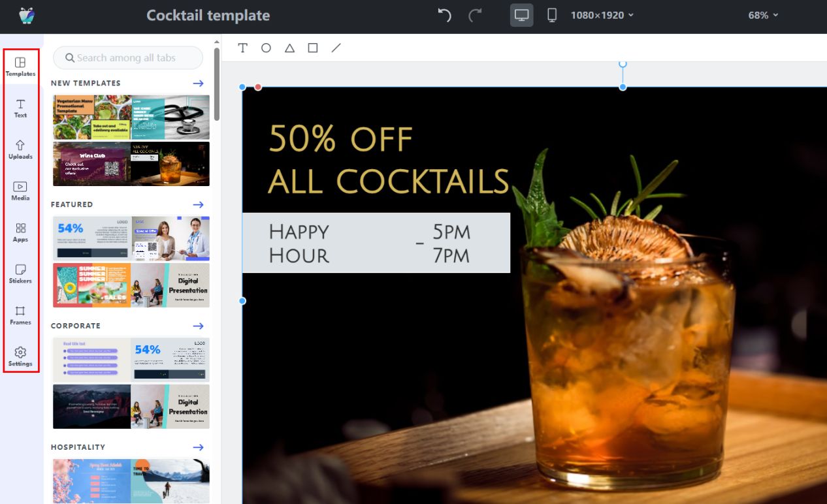Click the FEATURED heading

point(72,205)
